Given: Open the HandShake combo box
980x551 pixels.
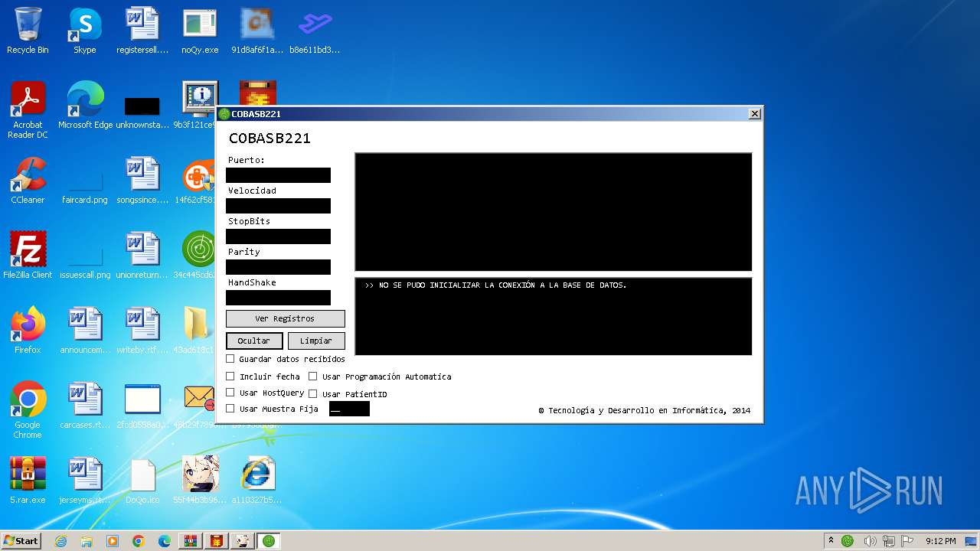Looking at the screenshot, I should 278,298.
